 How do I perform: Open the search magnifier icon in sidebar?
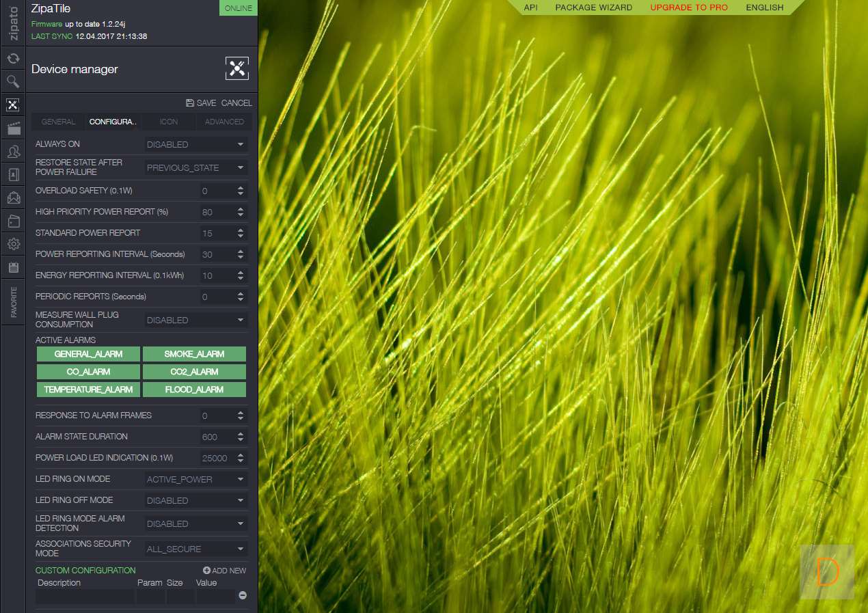point(13,82)
